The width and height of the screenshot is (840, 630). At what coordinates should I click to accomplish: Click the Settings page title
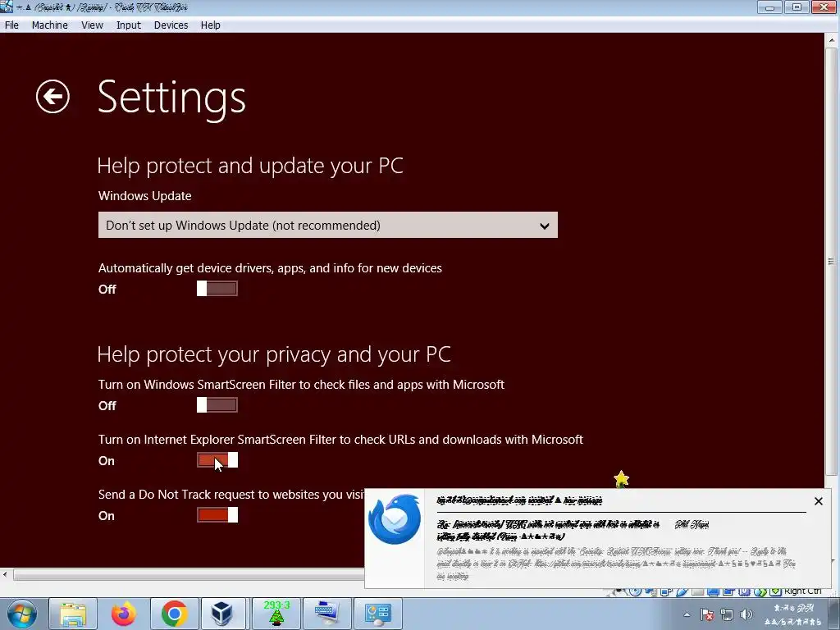(171, 98)
